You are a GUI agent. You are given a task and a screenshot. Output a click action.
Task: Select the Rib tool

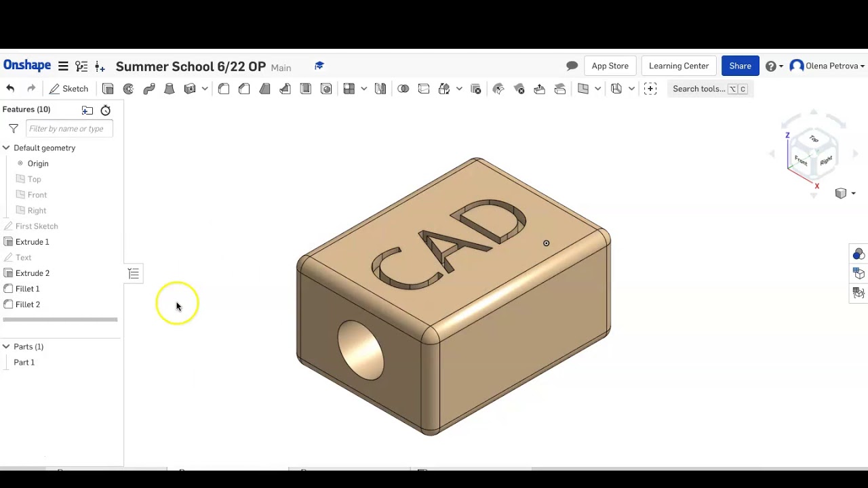coord(285,89)
